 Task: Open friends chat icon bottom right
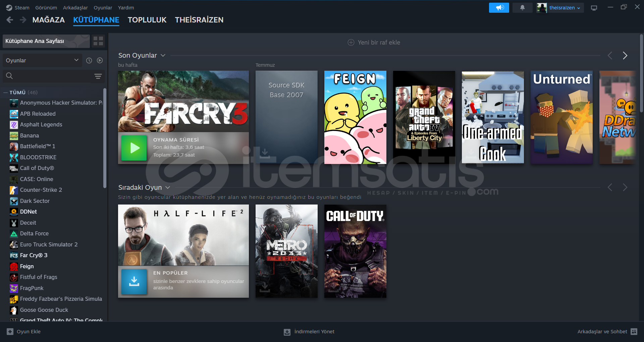[634, 332]
